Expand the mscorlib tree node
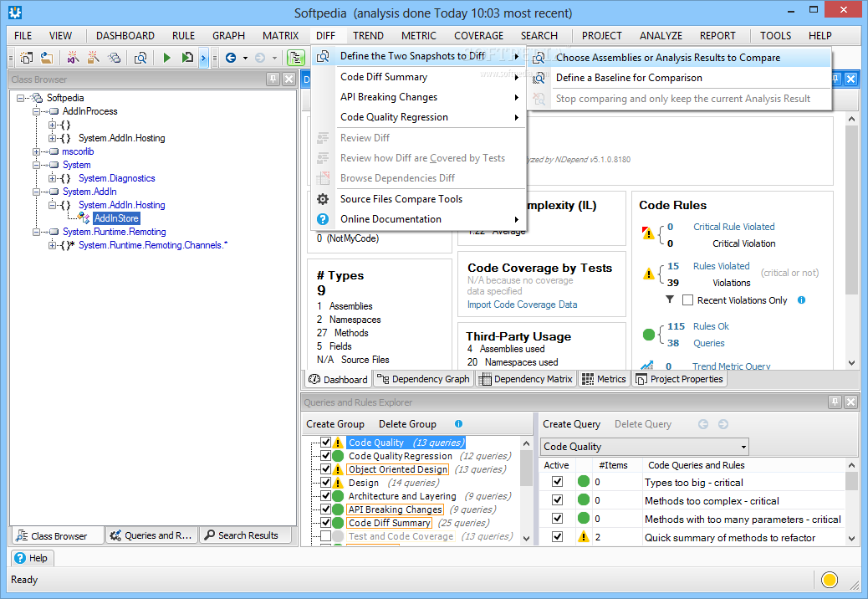 point(37,151)
